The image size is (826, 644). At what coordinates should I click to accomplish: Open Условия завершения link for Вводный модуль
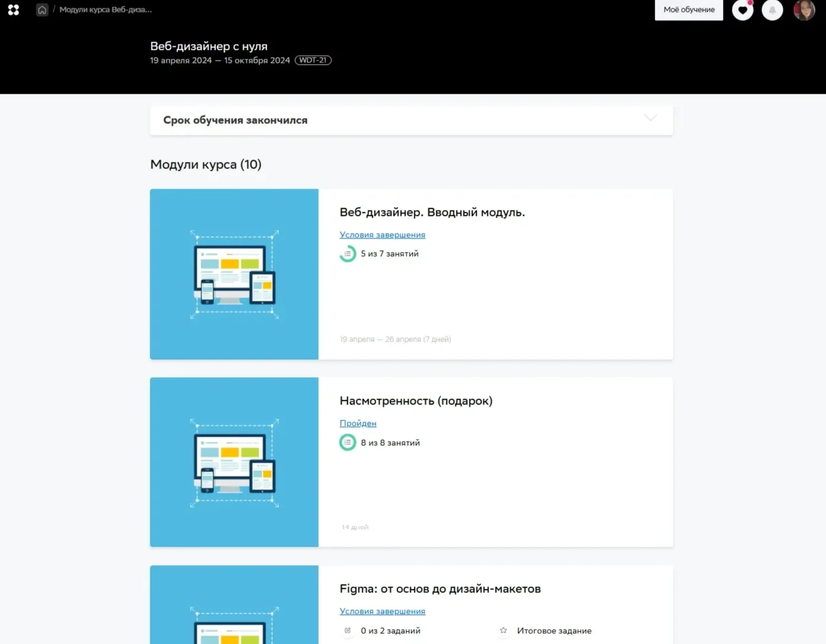[x=382, y=235]
